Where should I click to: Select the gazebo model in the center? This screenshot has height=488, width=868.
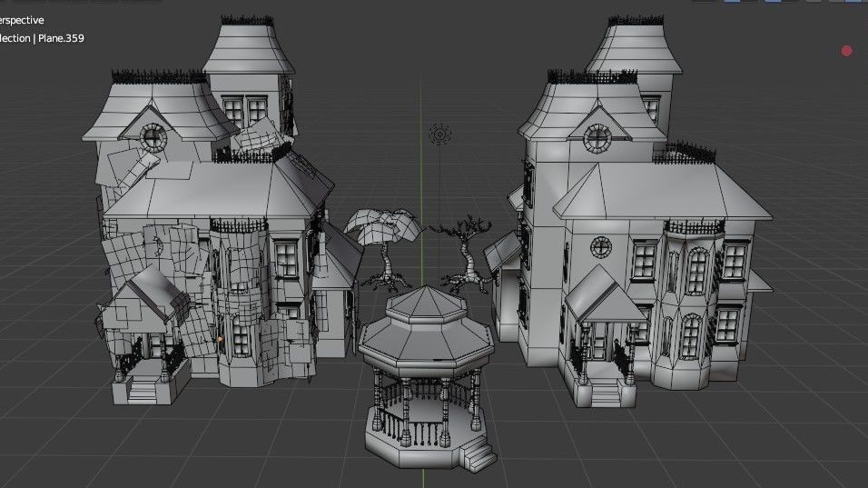click(428, 379)
